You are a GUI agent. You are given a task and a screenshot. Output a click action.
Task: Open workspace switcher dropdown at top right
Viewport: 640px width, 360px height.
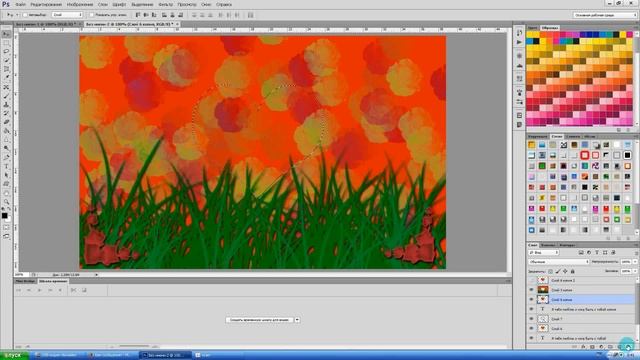tap(605, 15)
